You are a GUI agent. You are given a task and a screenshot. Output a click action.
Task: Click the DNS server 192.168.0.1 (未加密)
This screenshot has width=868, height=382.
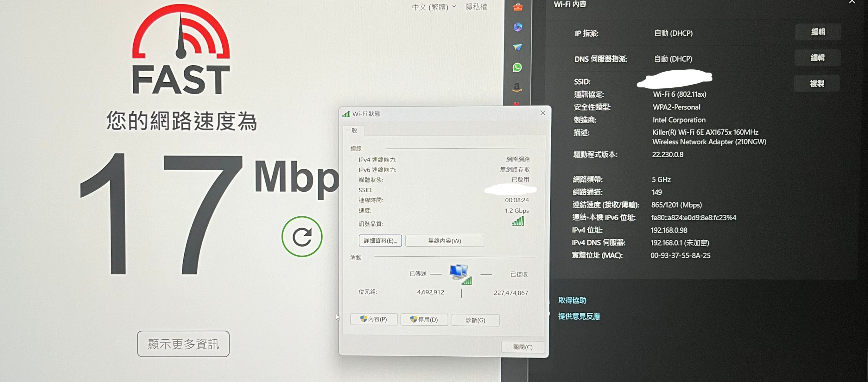click(680, 243)
